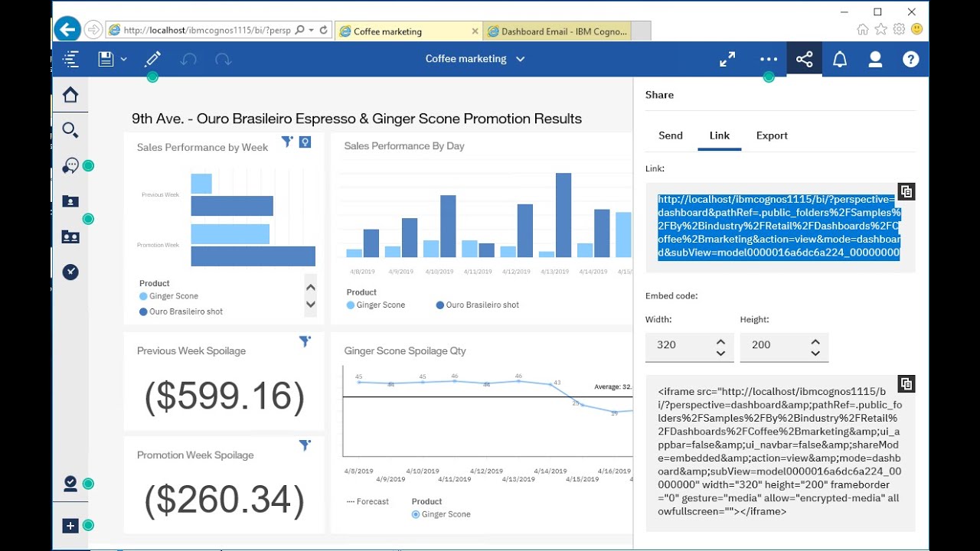Click the New plus icon in sidebar
This screenshot has width=980, height=551.
(70, 525)
